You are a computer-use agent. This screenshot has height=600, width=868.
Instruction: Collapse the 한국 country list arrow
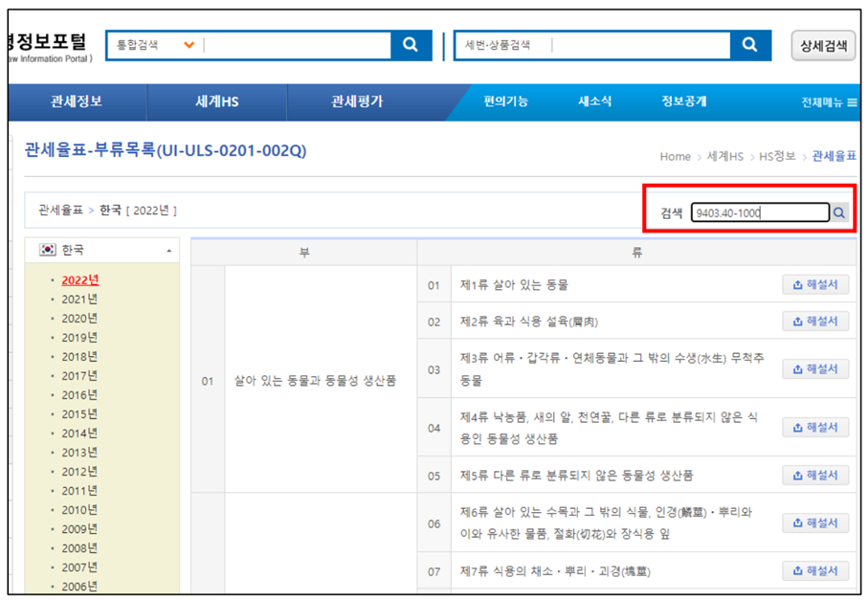click(168, 251)
